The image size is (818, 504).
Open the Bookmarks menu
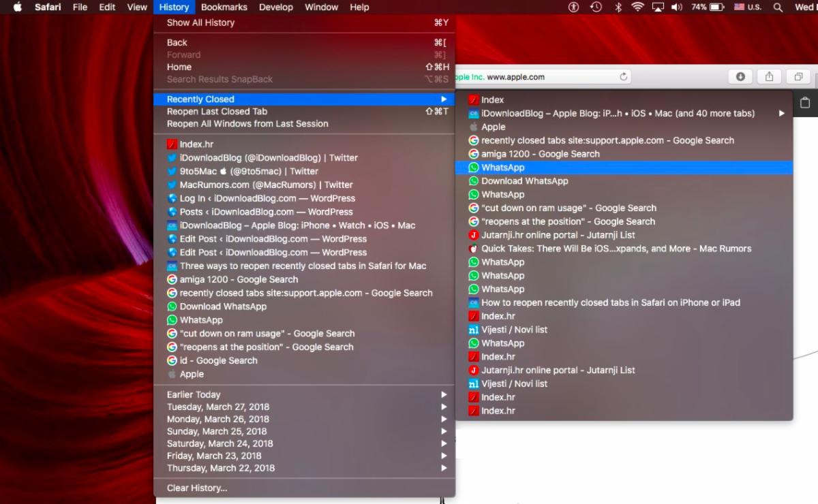tap(224, 7)
